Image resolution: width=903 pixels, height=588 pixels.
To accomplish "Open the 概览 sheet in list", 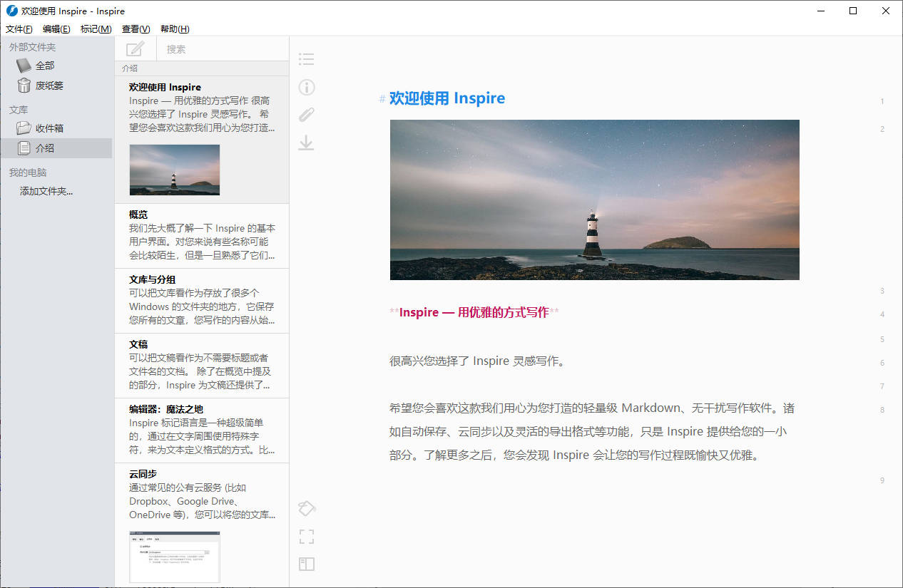I will click(x=202, y=236).
